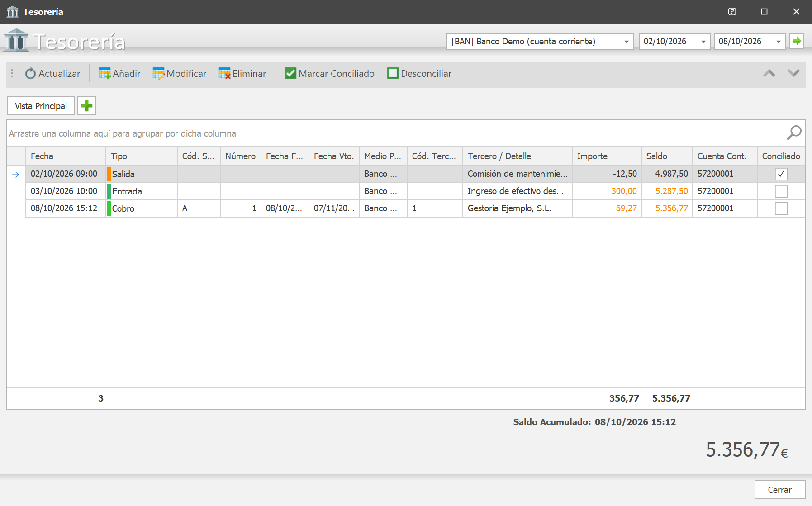Viewport: 812px width, 506px height.
Task: Open the Banco Demo account dropdown
Action: tap(627, 42)
